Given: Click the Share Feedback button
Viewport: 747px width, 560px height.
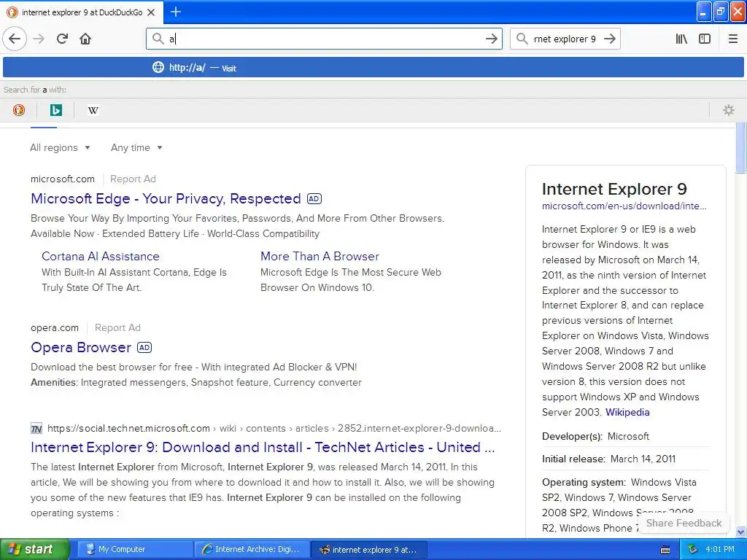Looking at the screenshot, I should (684, 523).
